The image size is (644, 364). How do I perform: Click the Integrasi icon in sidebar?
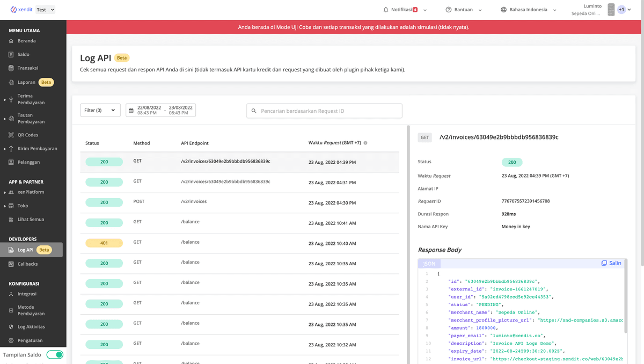point(11,294)
